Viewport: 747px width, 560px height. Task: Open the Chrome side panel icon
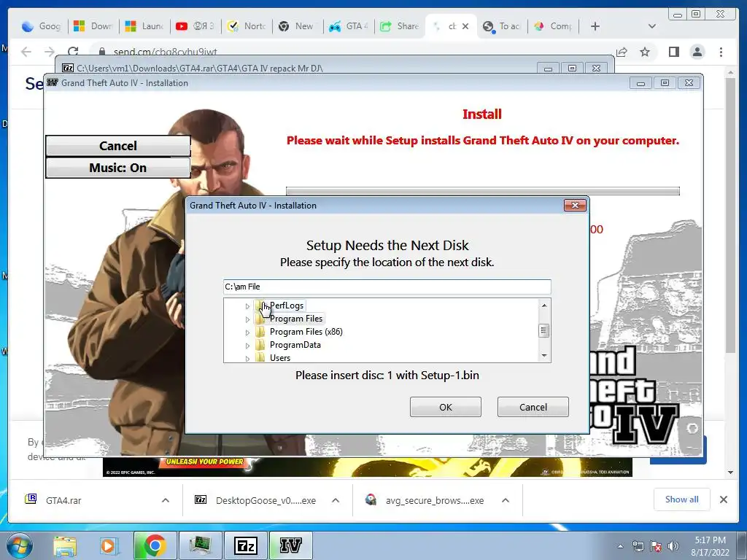click(673, 52)
